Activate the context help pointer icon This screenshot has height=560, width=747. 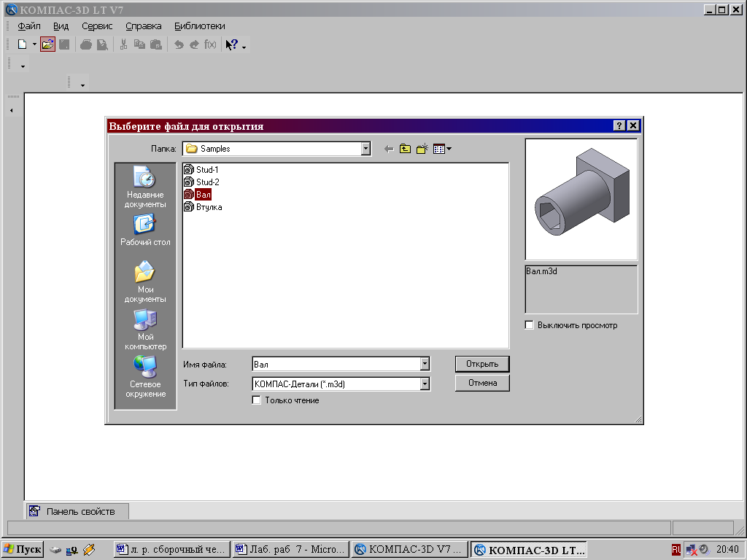pyautogui.click(x=231, y=44)
